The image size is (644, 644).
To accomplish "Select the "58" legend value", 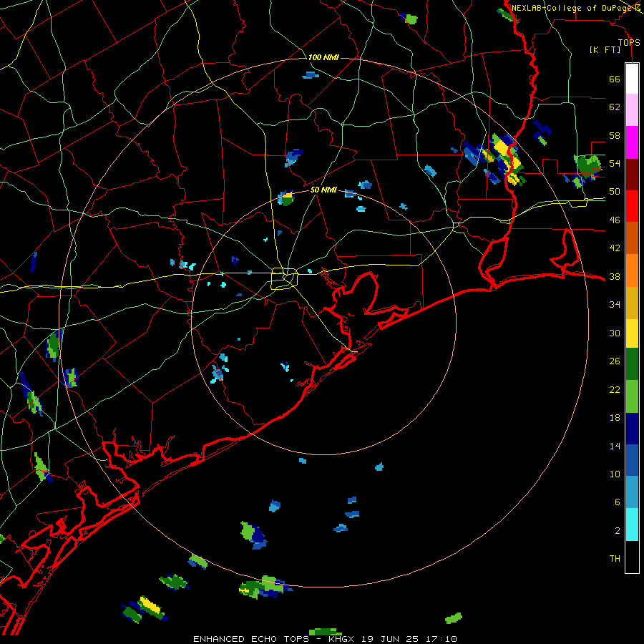I will point(615,135).
